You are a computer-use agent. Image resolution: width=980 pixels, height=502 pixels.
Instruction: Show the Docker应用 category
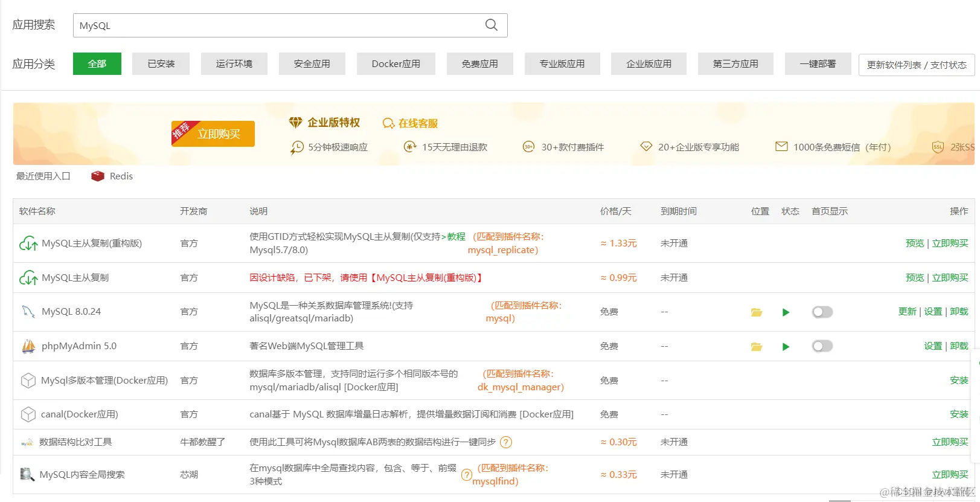[x=396, y=63]
